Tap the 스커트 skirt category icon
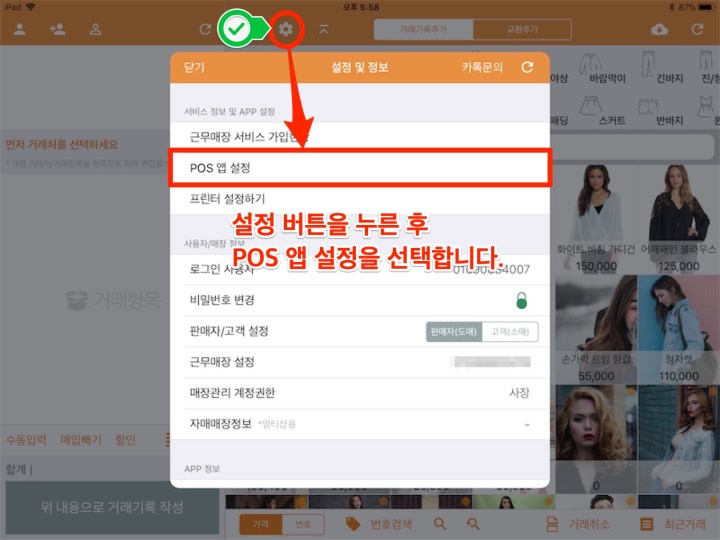 pos(591,106)
